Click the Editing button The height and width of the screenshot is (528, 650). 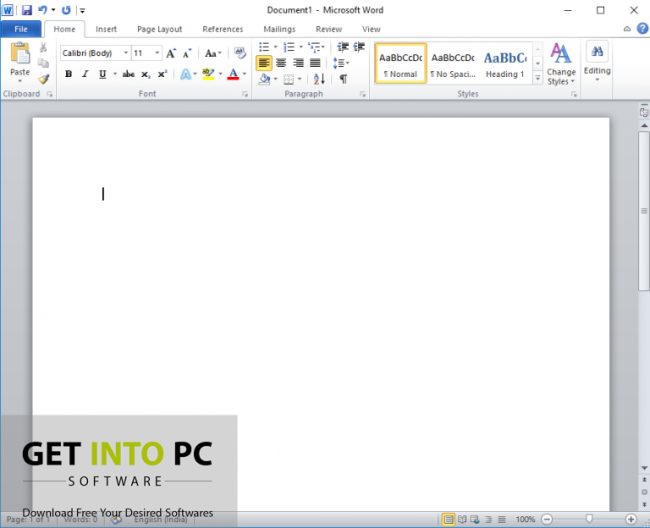click(597, 61)
